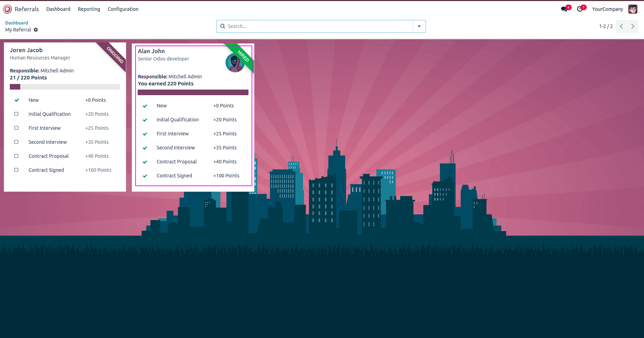Viewport: 644px width, 338px height.
Task: Open the Alan John referral card title
Action: click(151, 51)
